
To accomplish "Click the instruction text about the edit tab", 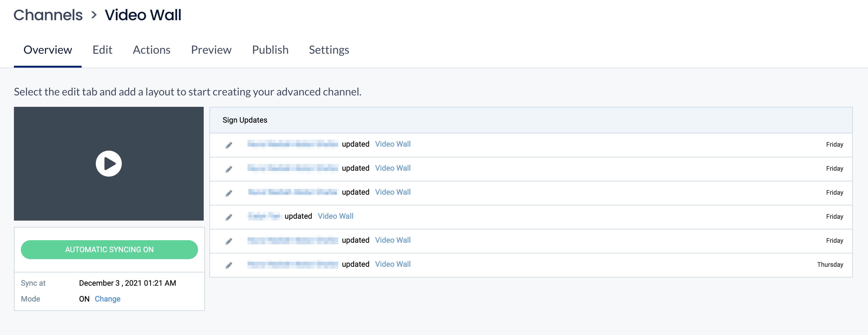I will [x=187, y=92].
